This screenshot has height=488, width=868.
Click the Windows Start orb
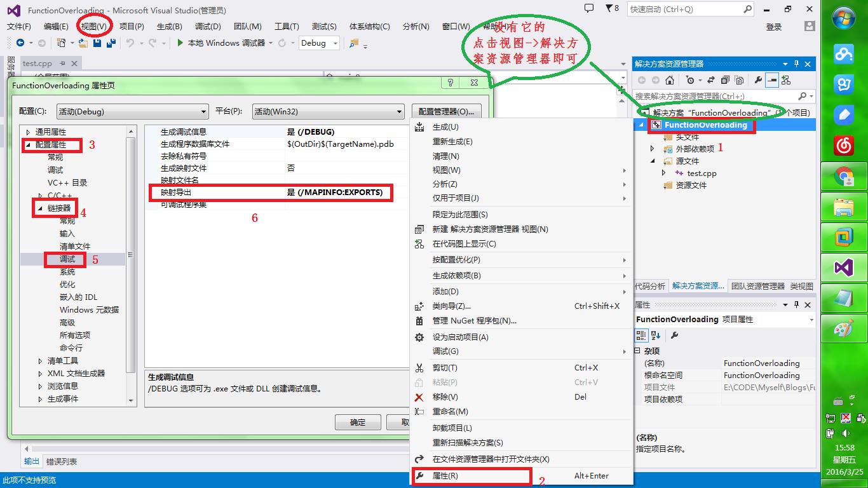pos(844,17)
